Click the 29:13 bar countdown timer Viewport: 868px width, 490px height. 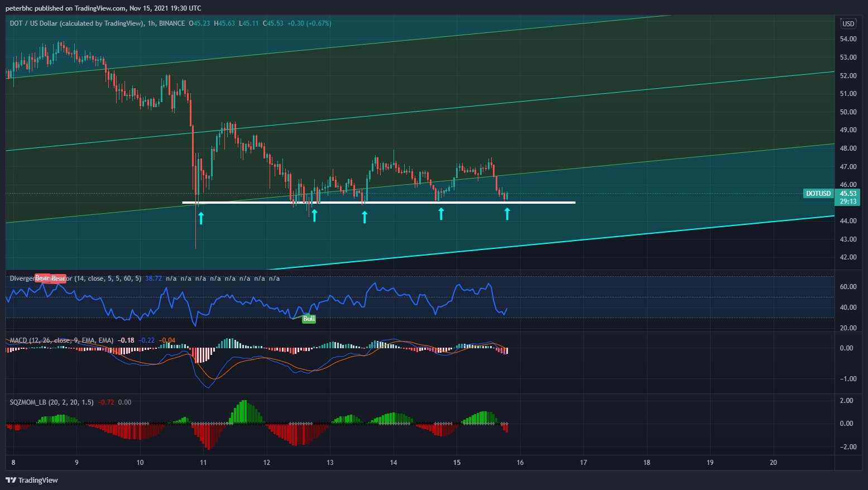[848, 201]
